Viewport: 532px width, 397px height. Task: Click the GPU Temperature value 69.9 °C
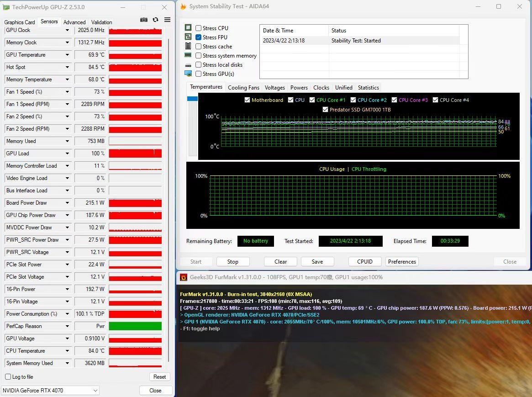pos(90,55)
